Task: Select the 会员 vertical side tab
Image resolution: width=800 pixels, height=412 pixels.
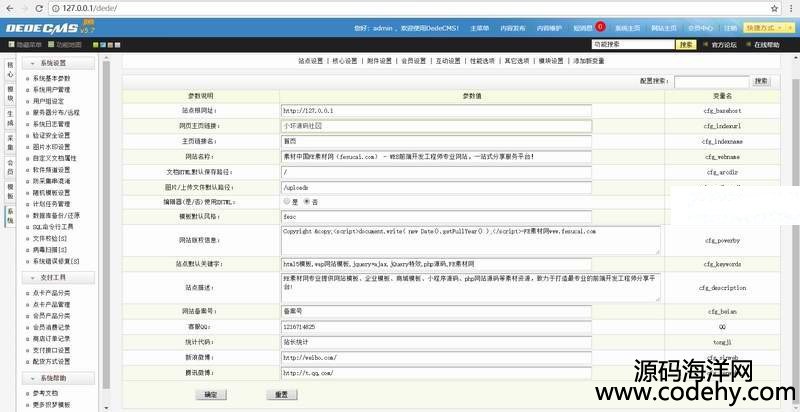Action: tap(11, 167)
